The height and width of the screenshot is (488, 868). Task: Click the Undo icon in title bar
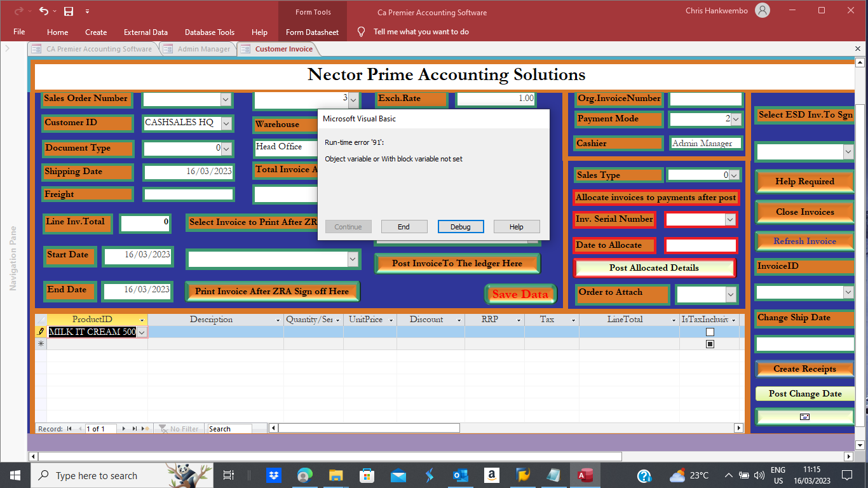(43, 11)
